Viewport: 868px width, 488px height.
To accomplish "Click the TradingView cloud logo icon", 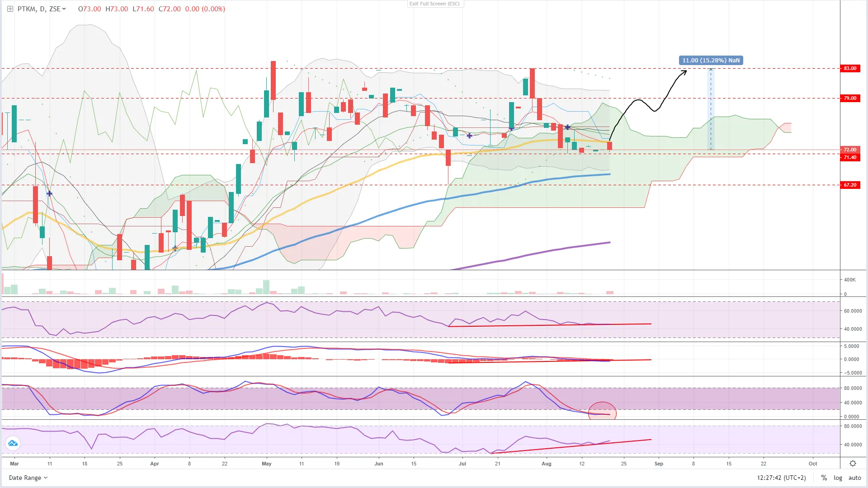I will tap(13, 443).
